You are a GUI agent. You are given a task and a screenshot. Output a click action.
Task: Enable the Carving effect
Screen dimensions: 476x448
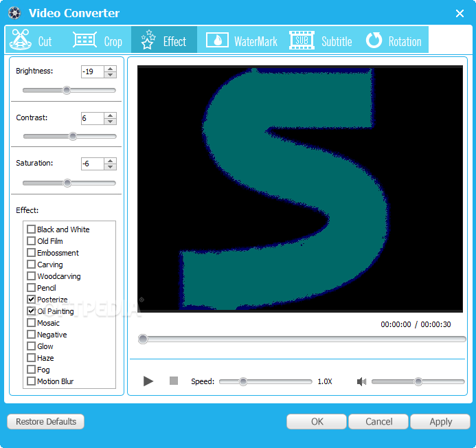(31, 265)
